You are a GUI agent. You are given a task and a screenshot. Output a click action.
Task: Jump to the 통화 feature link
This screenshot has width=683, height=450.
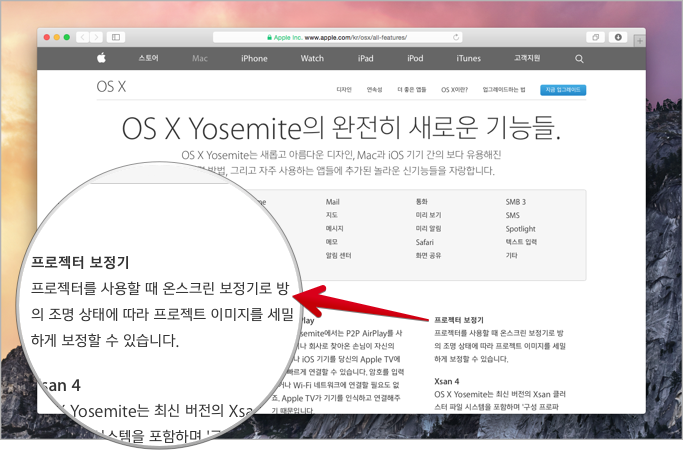422,202
